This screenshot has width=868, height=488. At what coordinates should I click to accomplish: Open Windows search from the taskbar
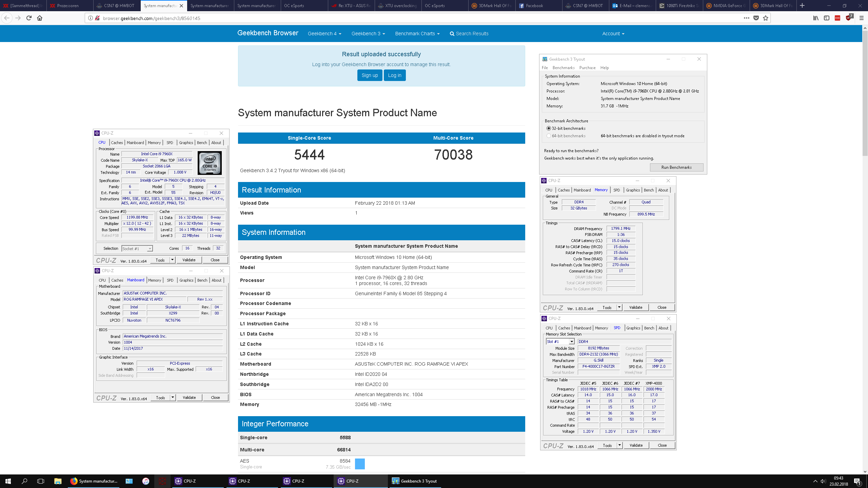pyautogui.click(x=24, y=481)
